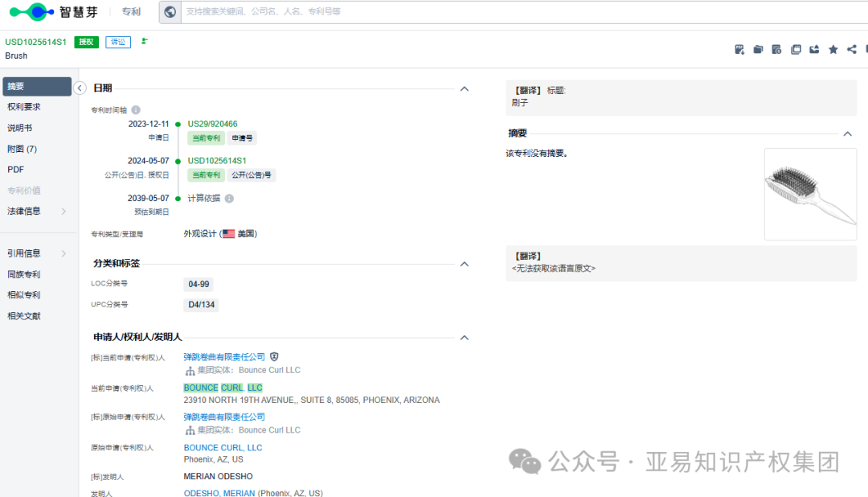Open the application link US29/920466
Screen dimensions: 868x497
[213, 123]
